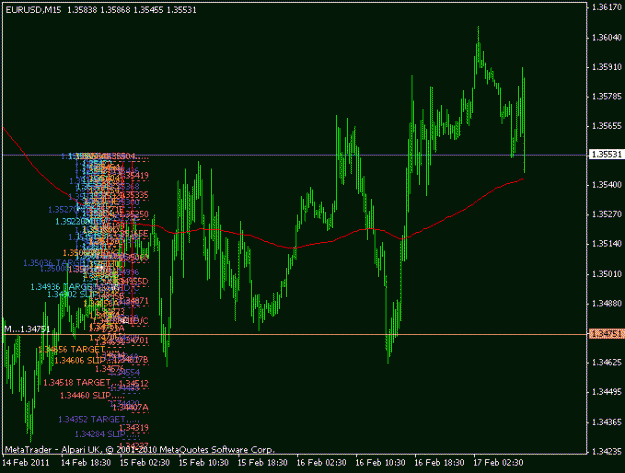Select the 1.34656 TARGET label
Viewport: 625px width, 473px height.
[x=72, y=349]
